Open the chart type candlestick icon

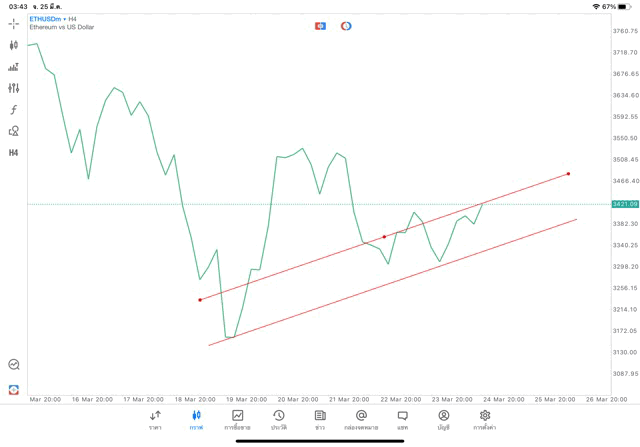[14, 45]
